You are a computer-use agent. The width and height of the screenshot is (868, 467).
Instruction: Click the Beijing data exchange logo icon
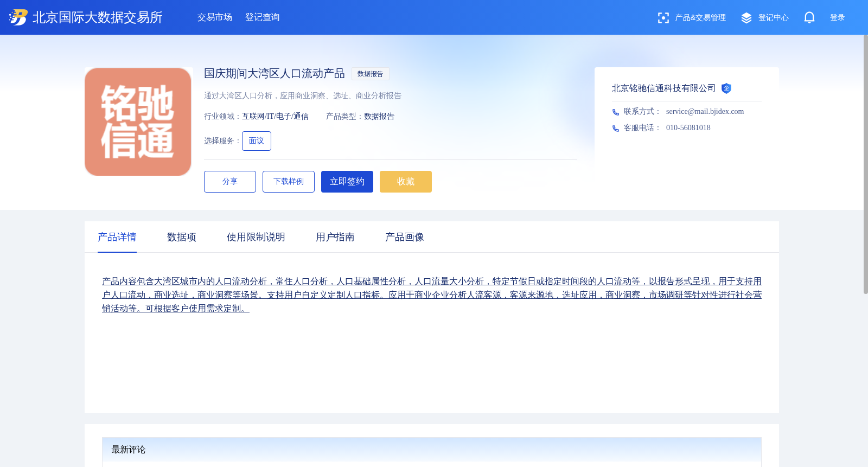coord(18,17)
